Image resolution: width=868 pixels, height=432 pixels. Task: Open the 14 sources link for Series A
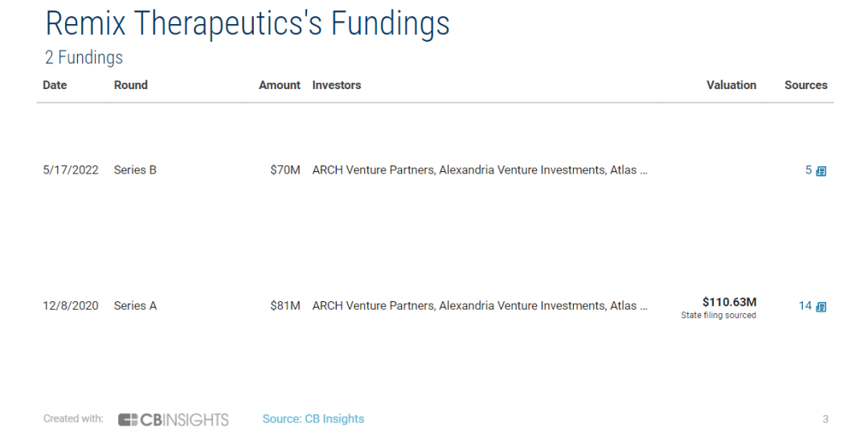pyautogui.click(x=805, y=306)
